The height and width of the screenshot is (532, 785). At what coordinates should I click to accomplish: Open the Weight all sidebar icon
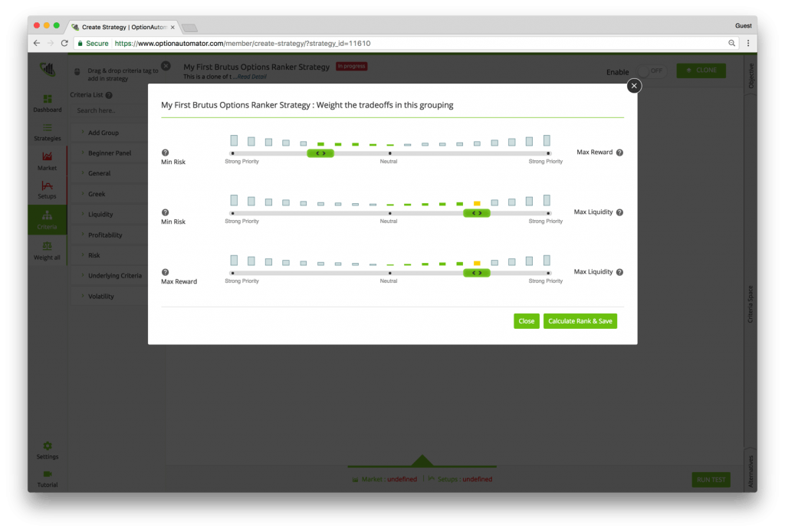48,247
